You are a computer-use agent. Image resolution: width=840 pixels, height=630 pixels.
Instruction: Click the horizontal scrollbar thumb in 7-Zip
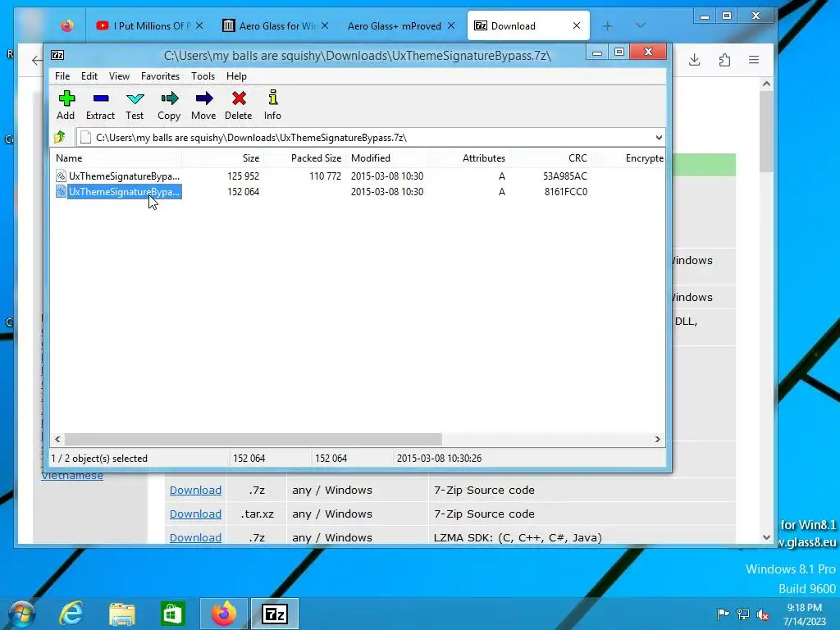[x=253, y=440]
